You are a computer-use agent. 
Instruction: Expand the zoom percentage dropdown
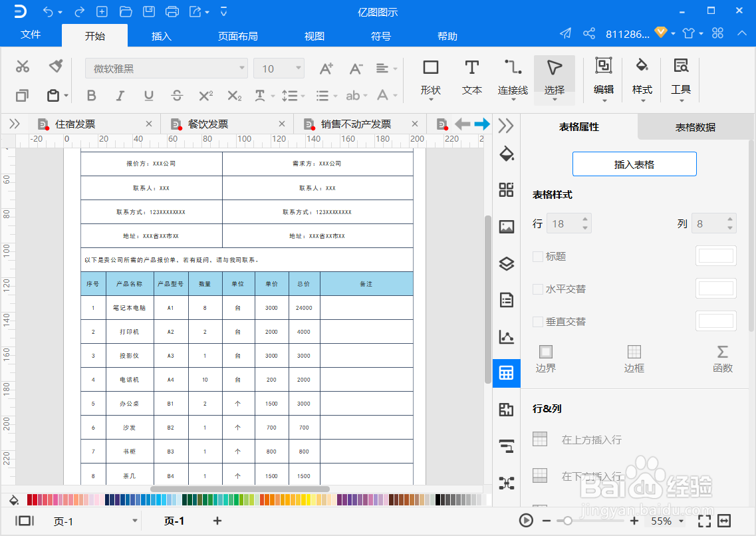click(682, 521)
